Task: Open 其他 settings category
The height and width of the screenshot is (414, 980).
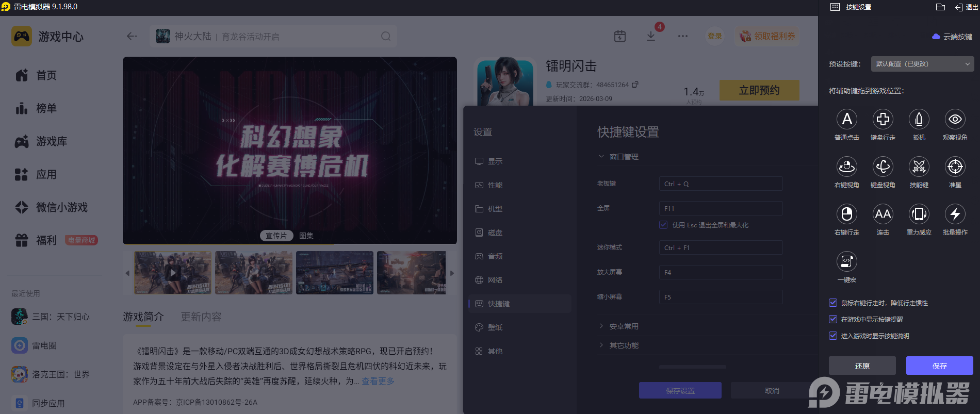Action: 520,351
